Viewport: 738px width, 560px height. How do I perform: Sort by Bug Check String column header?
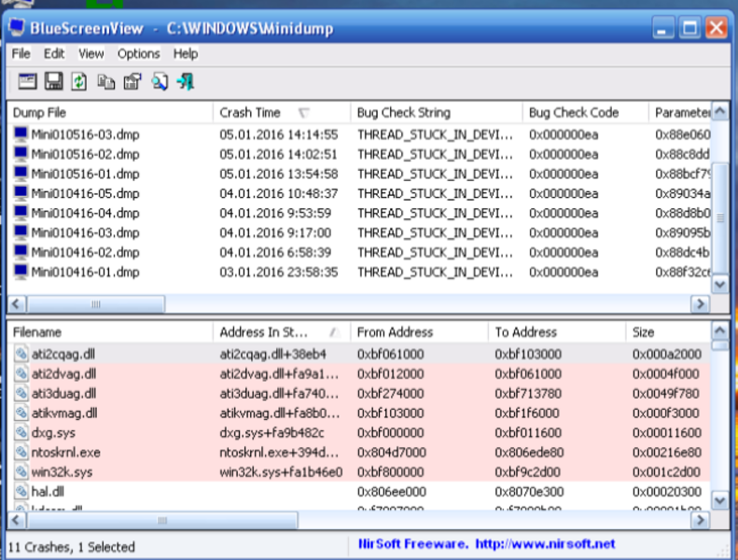(x=437, y=113)
